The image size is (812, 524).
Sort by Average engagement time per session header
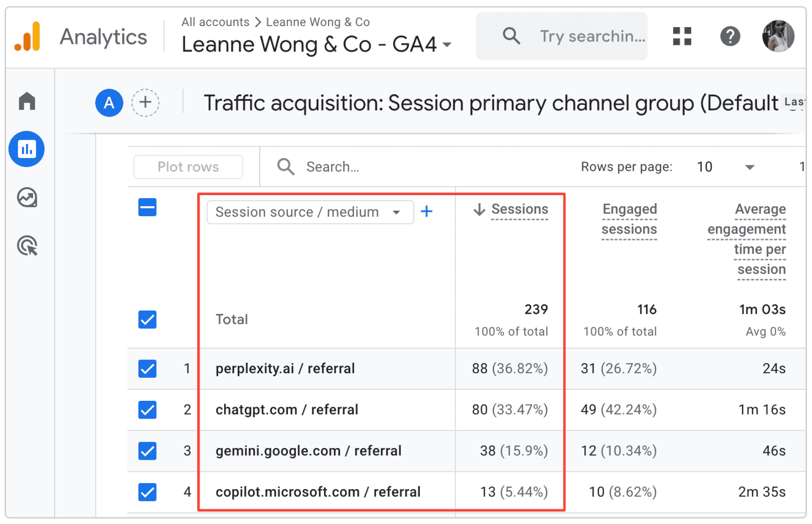(x=747, y=240)
